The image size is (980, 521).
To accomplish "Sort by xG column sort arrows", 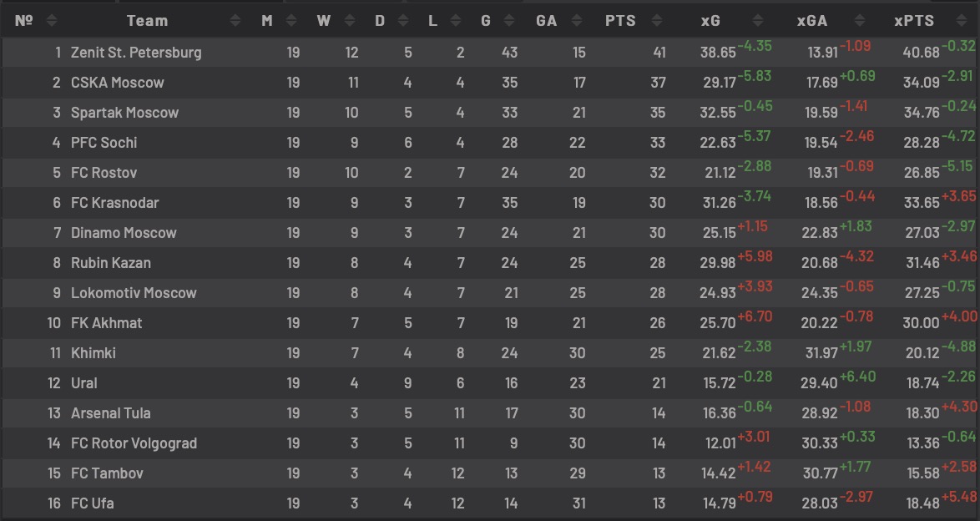I will click(x=757, y=21).
